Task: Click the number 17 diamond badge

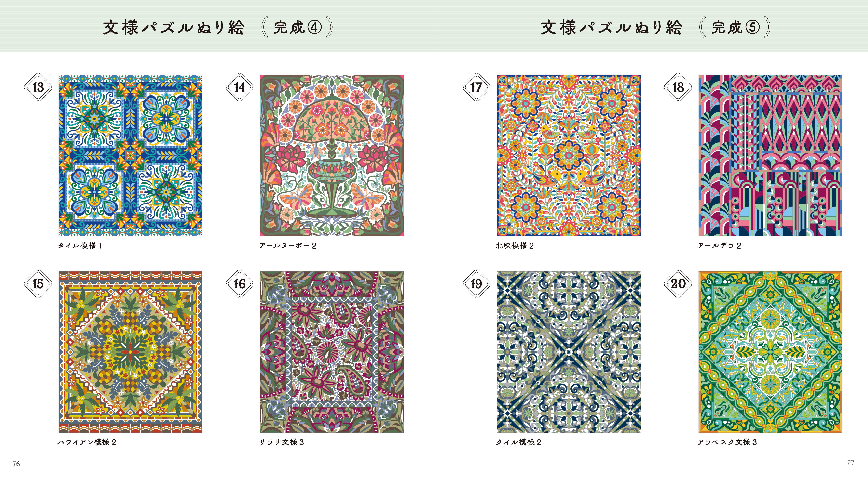Action: tap(476, 87)
